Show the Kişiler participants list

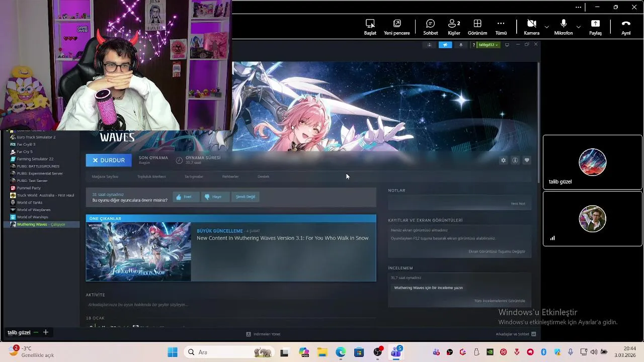click(454, 27)
